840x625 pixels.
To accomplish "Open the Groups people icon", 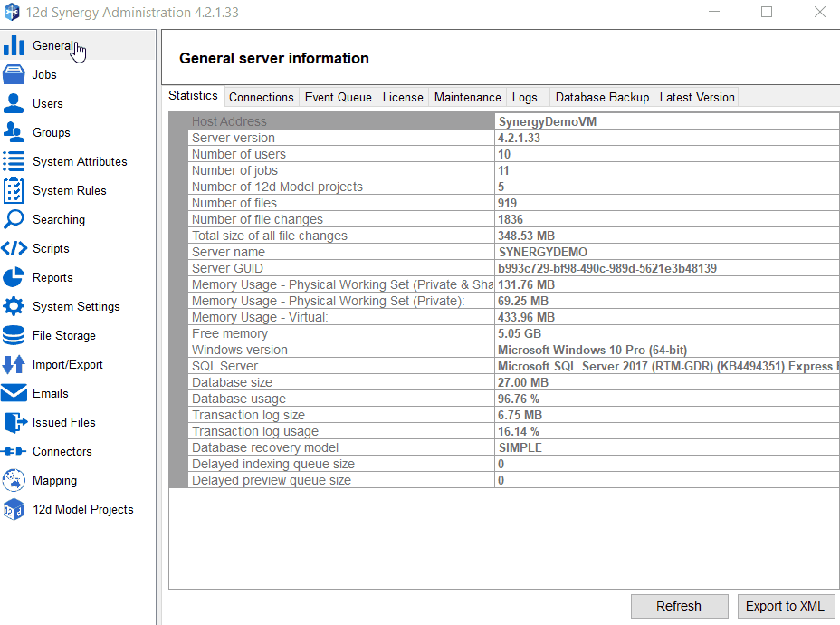I will (x=14, y=132).
